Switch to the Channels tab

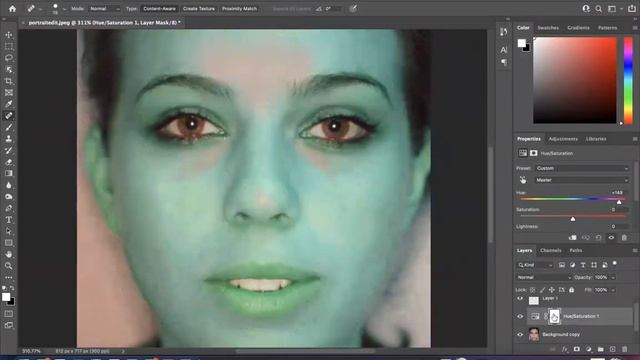click(551, 251)
